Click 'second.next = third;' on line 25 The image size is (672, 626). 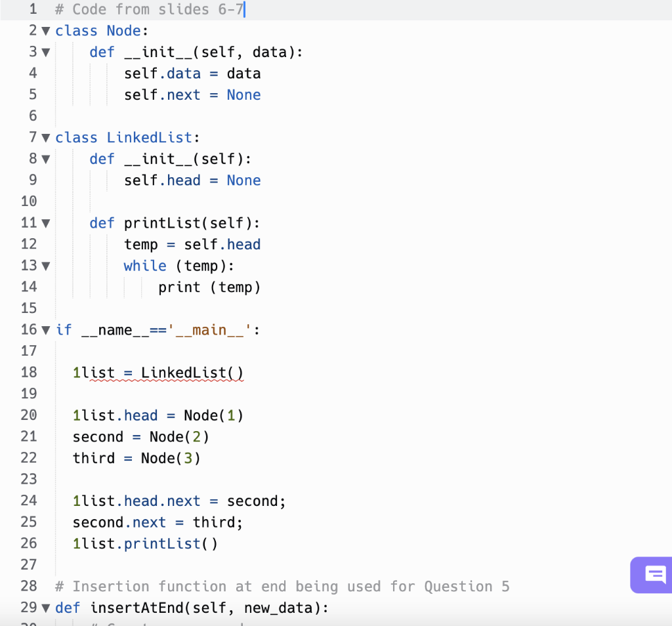coord(157,523)
